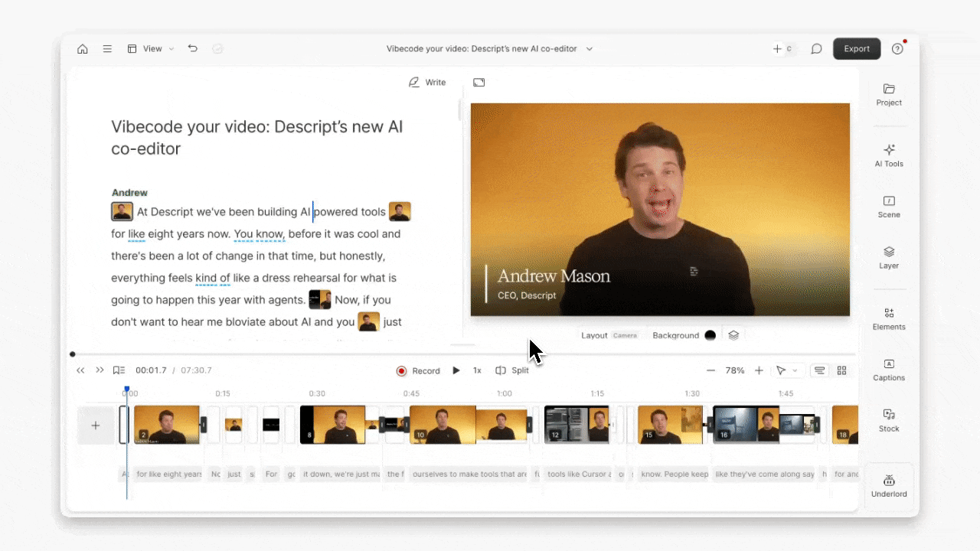The image size is (980, 551).
Task: Start recording with the Record button
Action: (418, 371)
